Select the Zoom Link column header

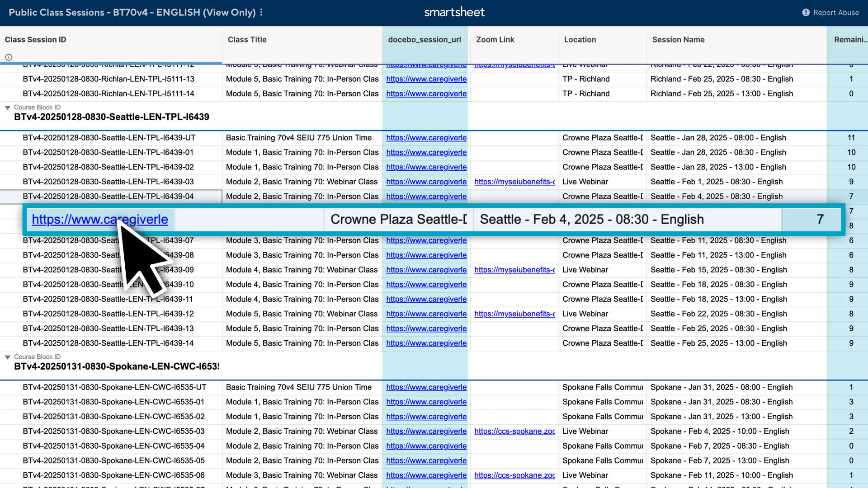pyautogui.click(x=495, y=40)
